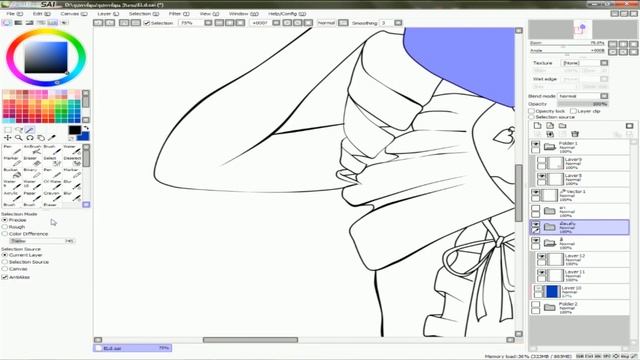
Task: Expand Folder 2 via its folder icon
Action: coord(550,307)
